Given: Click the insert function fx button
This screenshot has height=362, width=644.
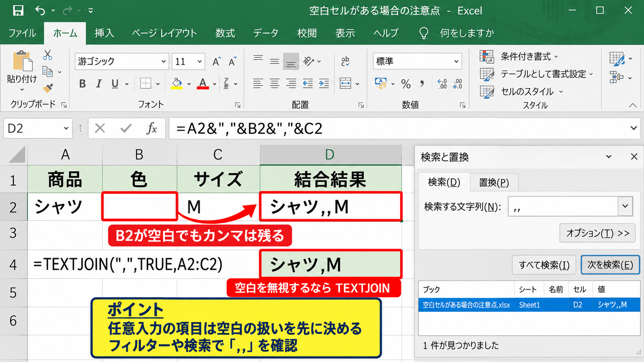Looking at the screenshot, I should (x=152, y=128).
